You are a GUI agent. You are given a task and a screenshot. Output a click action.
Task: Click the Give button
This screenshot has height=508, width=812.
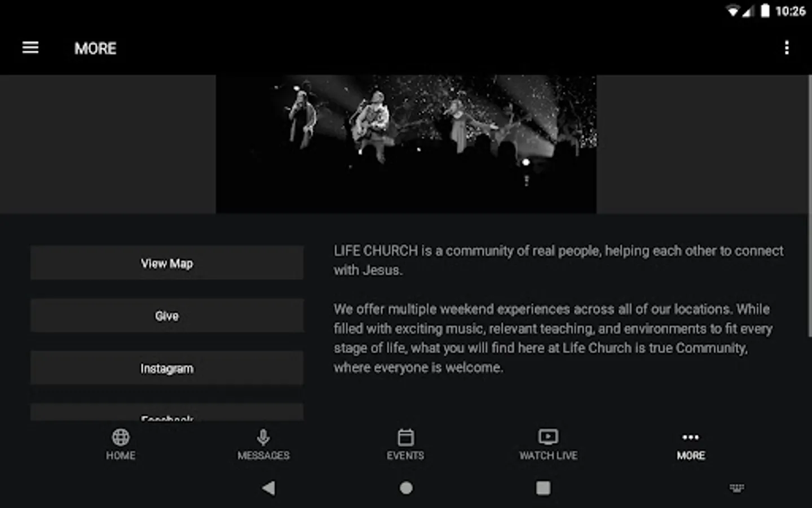coord(167,316)
